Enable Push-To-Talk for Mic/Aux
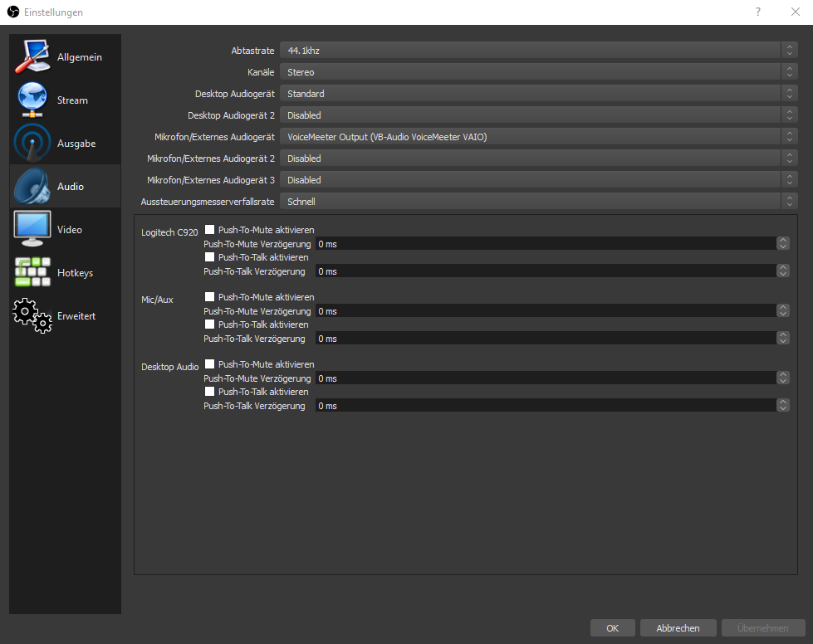Viewport: 813px width, 644px height. coord(209,324)
